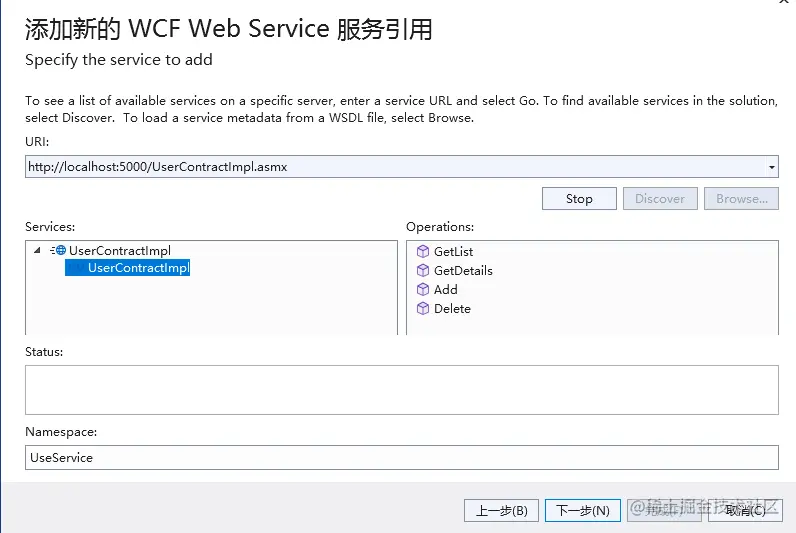Click the GetList operation cube icon

(x=423, y=251)
